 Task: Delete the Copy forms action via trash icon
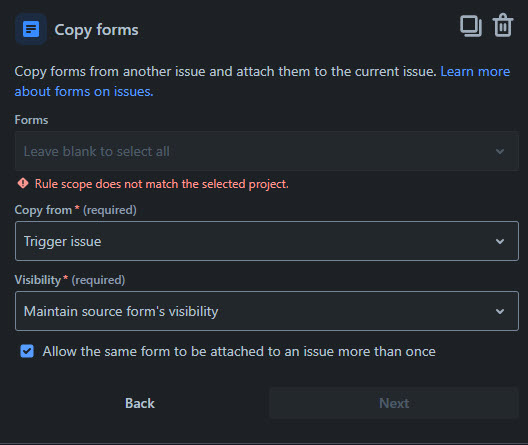pos(503,25)
